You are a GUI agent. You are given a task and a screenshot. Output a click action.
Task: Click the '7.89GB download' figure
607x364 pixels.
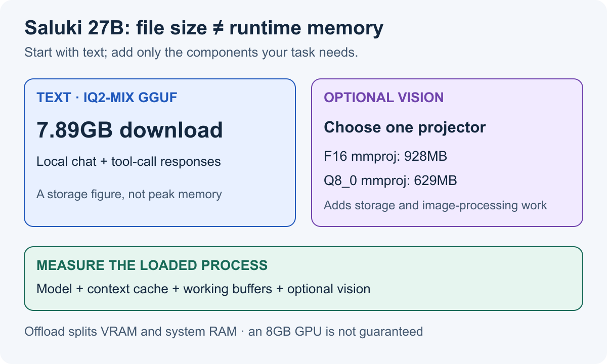tap(129, 130)
